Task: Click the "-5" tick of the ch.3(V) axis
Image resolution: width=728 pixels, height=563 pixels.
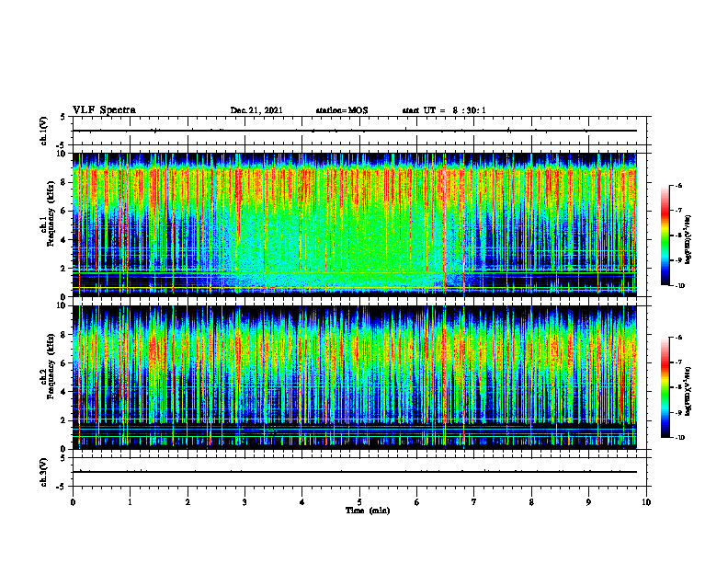Action: tap(61, 487)
